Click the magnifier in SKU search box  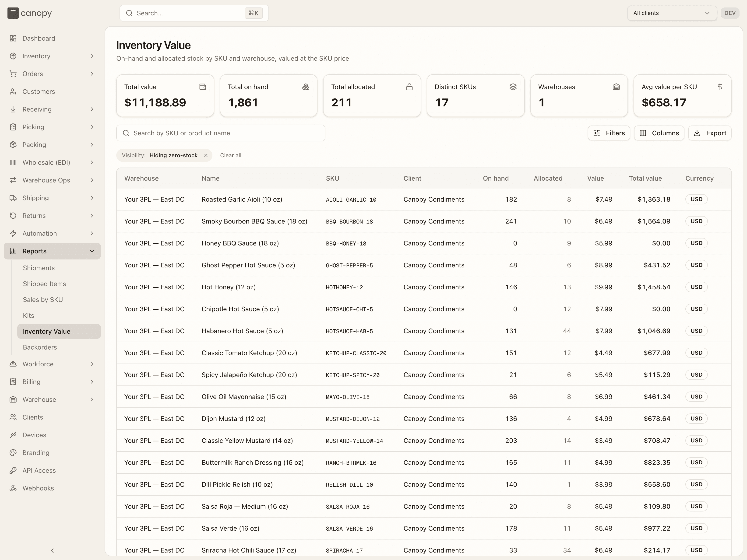coord(126,133)
